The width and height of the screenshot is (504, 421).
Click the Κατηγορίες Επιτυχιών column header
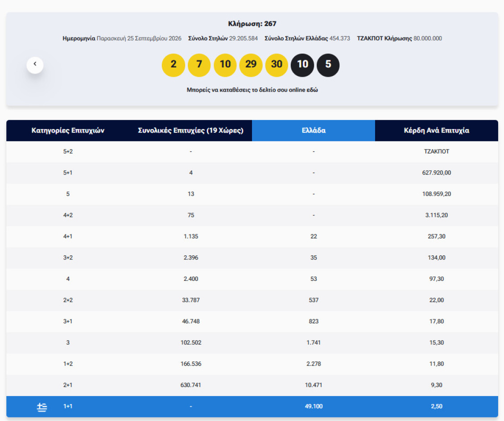tap(68, 130)
